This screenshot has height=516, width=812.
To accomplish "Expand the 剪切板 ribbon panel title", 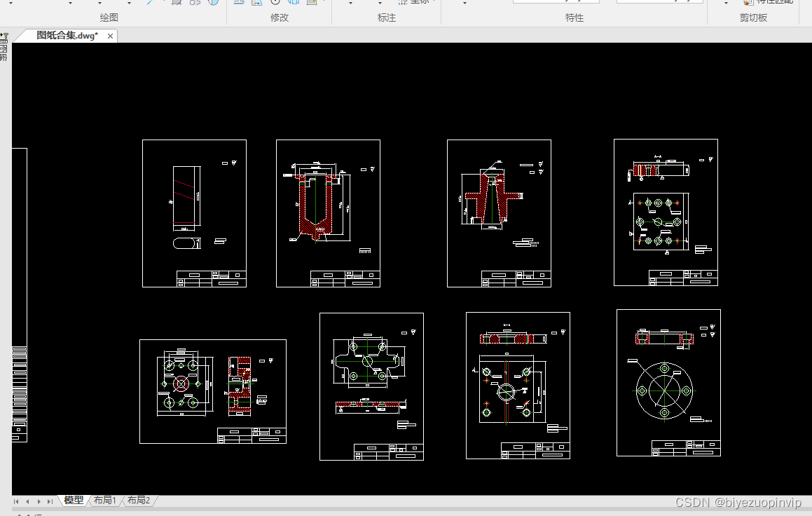I will [753, 18].
